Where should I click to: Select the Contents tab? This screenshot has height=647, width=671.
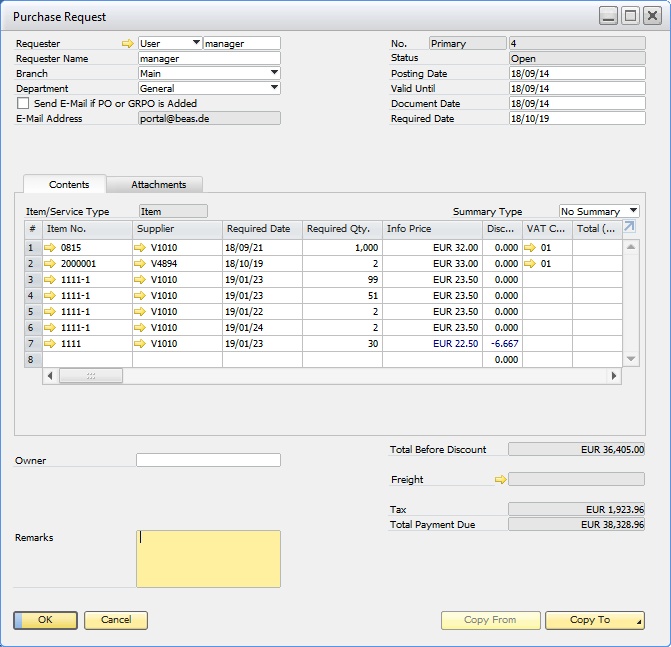pyautogui.click(x=69, y=185)
